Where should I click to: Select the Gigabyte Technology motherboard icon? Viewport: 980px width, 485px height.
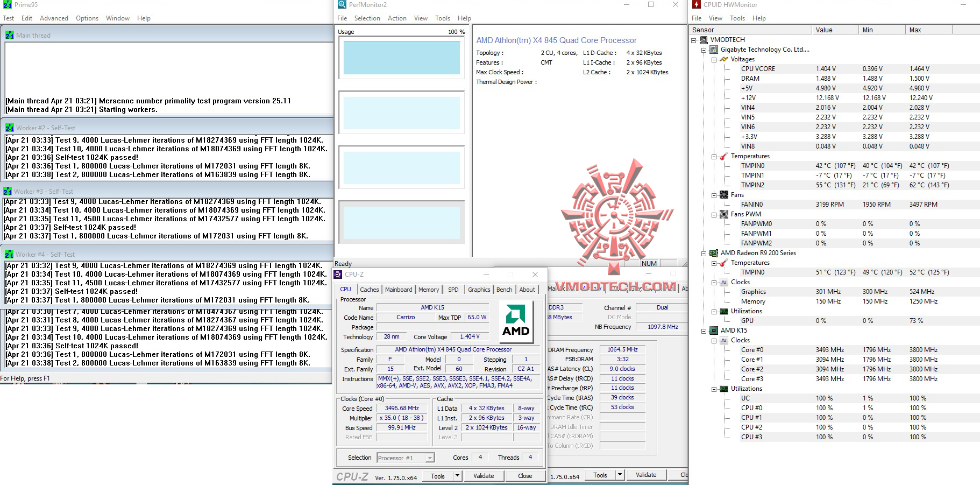(x=714, y=50)
